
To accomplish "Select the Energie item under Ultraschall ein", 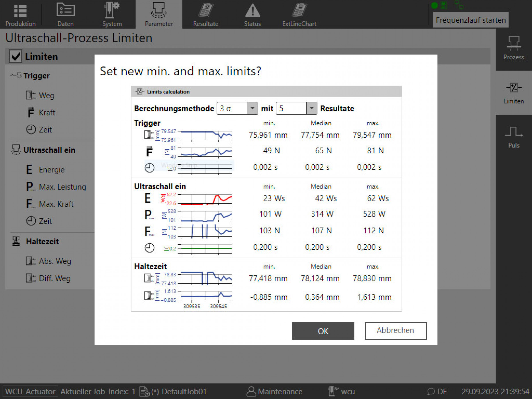I will tap(51, 170).
